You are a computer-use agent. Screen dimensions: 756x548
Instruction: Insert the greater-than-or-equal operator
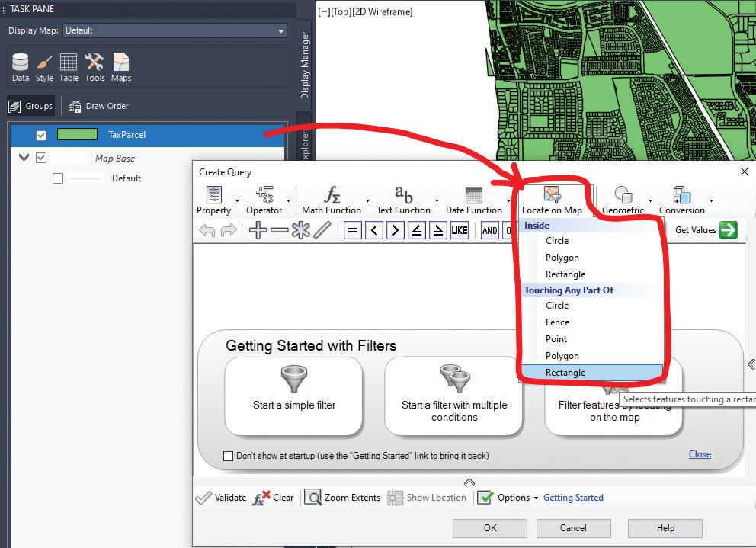(x=437, y=231)
